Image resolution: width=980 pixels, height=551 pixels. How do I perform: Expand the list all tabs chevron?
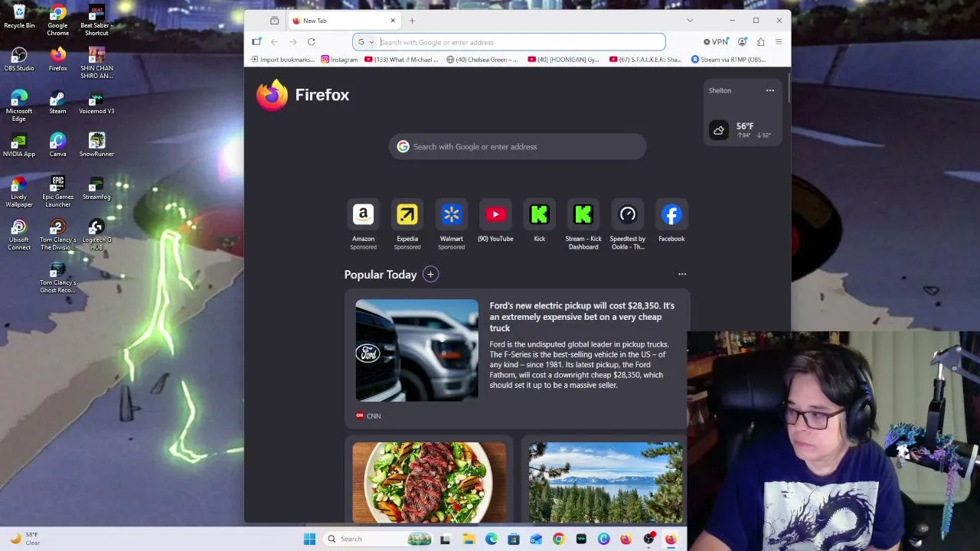(x=690, y=21)
